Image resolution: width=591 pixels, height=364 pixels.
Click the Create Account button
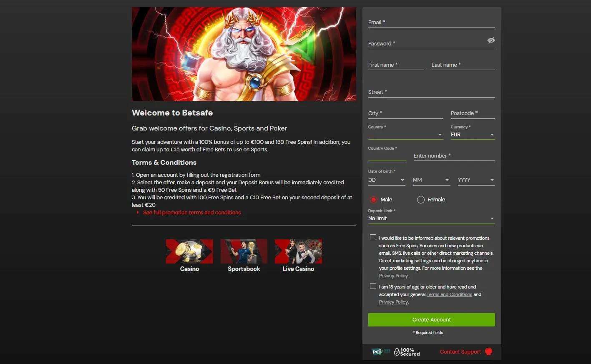pyautogui.click(x=431, y=319)
